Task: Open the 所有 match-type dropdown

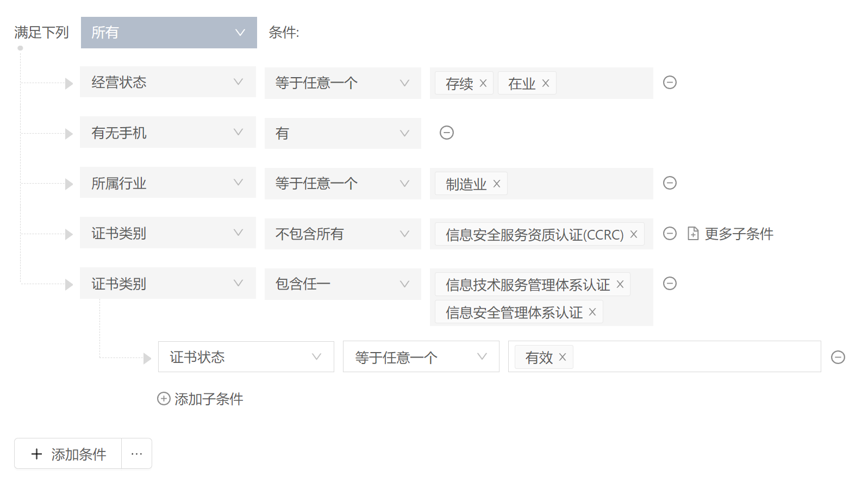Action: click(x=168, y=33)
